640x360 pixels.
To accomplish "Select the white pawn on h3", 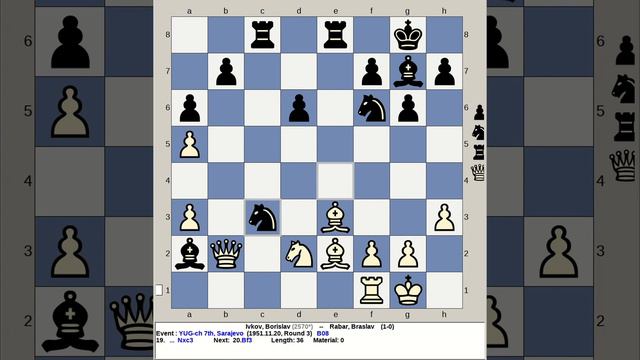I will 444,218.
